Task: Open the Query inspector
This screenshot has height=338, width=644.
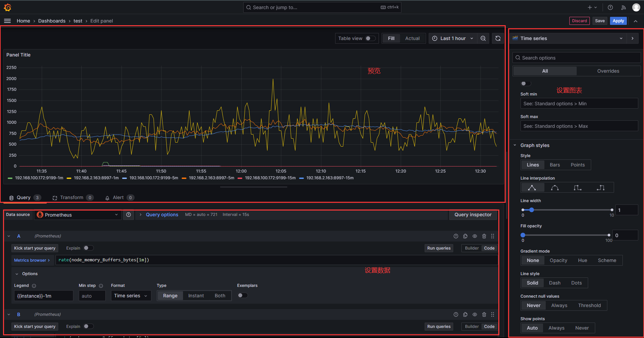Action: 473,215
